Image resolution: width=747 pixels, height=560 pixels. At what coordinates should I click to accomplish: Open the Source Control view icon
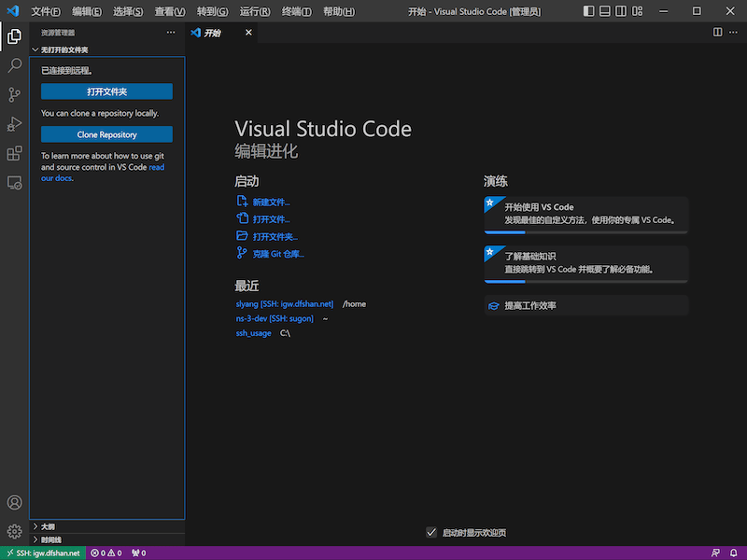click(14, 95)
